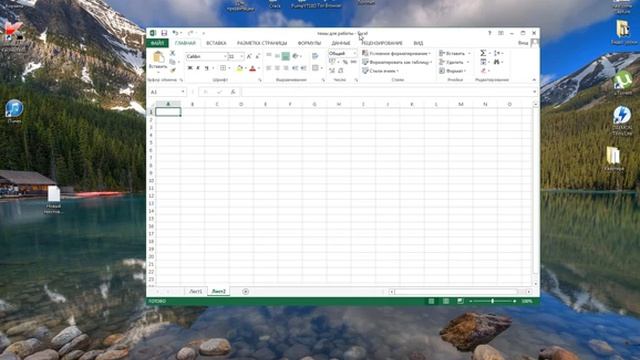Open the Calibri font name dropdown
Image resolution: width=640 pixels, height=360 pixels.
(x=225, y=56)
